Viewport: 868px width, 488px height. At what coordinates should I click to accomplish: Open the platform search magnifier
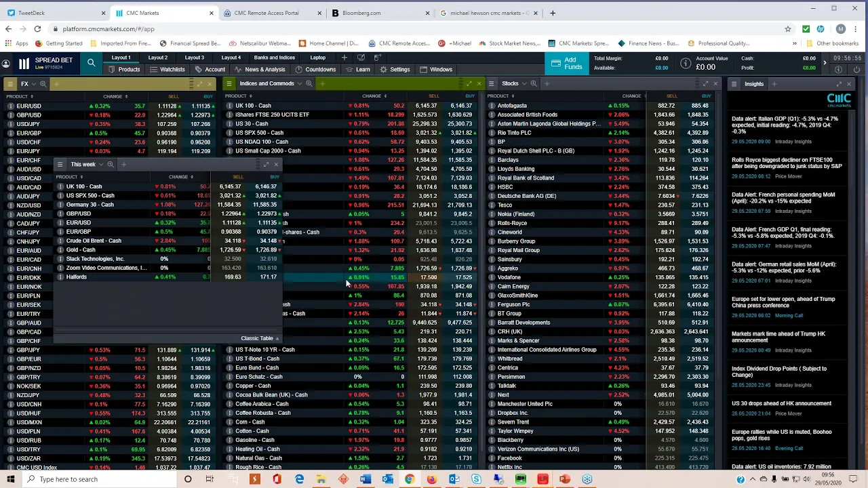click(x=91, y=63)
